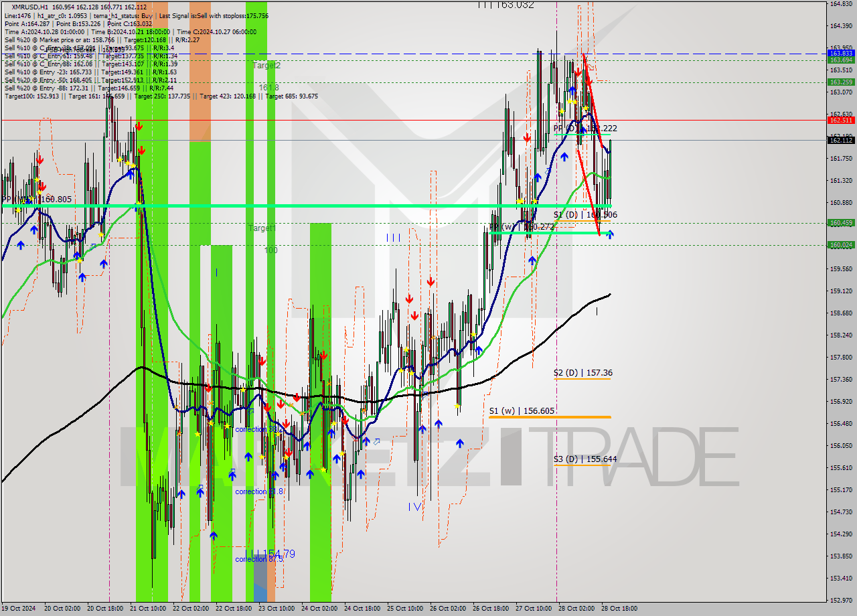This screenshot has height=616, width=857.
Task: Click the 'S1 (D) | 160.506' pivot label
Action: 585,215
